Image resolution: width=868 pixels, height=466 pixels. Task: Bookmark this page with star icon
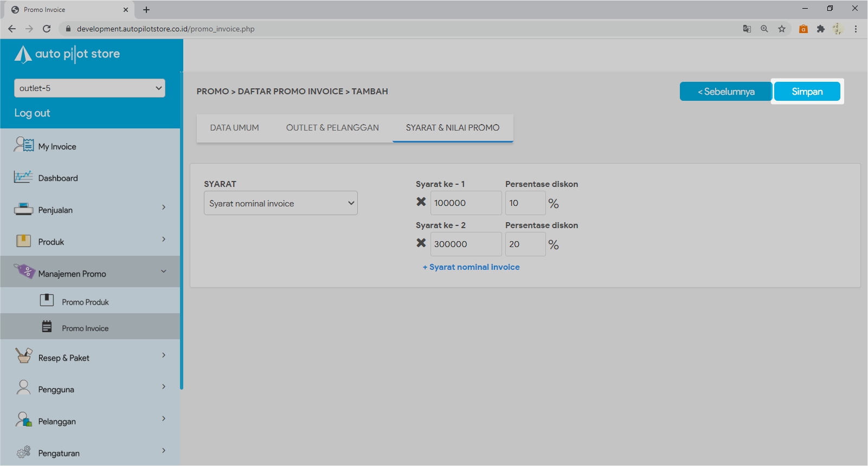click(781, 29)
